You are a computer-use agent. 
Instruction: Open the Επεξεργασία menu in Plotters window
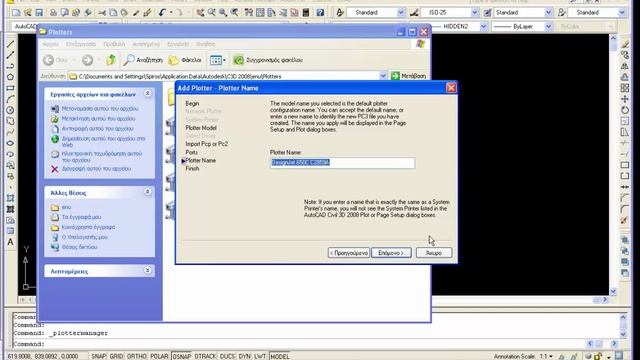(x=81, y=44)
